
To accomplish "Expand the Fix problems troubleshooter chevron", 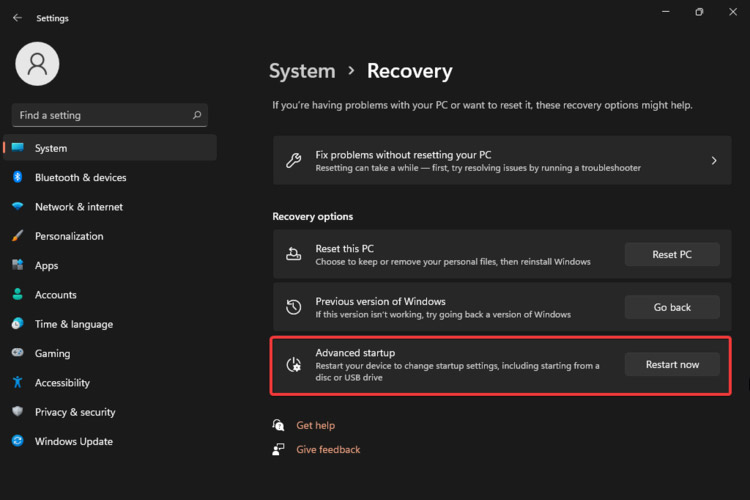I will pyautogui.click(x=714, y=160).
